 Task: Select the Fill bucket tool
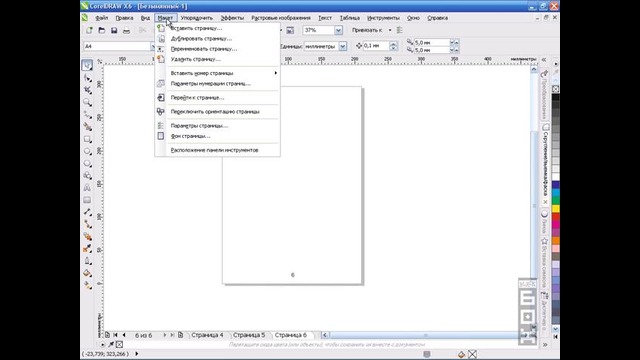coord(87,273)
